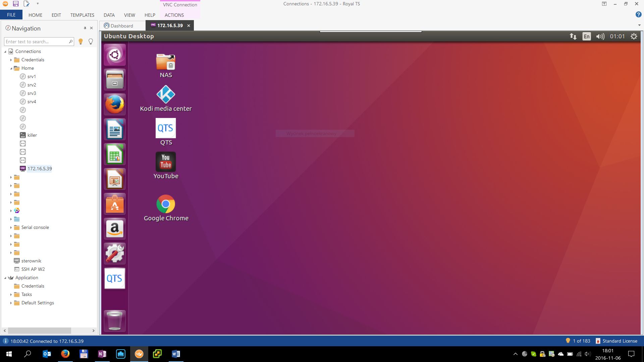Viewport: 644px width, 362px height.
Task: Select srv3 connection in tree
Action: 32,93
